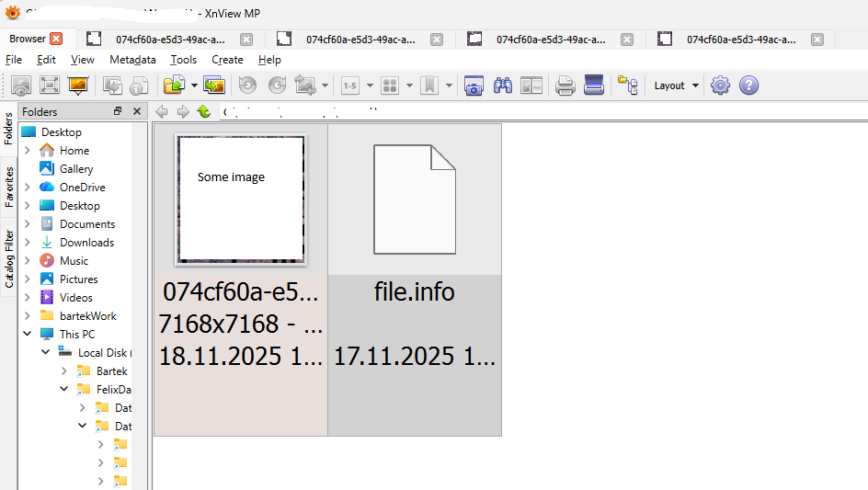Image resolution: width=868 pixels, height=490 pixels.
Task: Switch to the Favorites side tab
Action: tap(9, 188)
